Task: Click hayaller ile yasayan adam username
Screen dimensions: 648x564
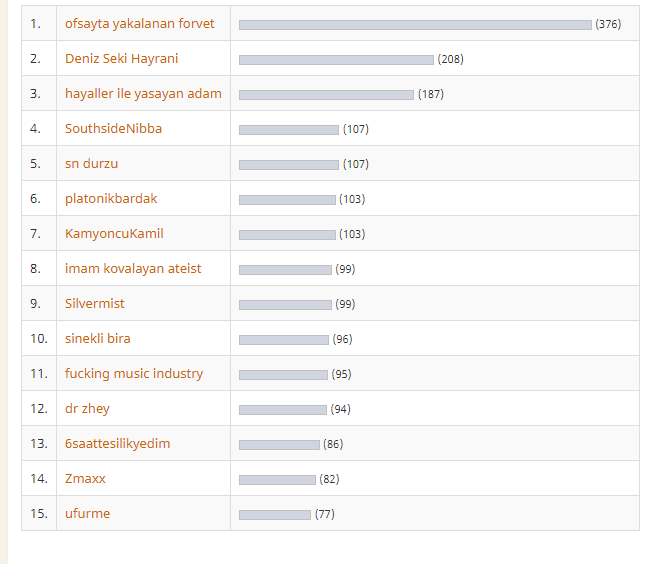Action: (x=143, y=94)
